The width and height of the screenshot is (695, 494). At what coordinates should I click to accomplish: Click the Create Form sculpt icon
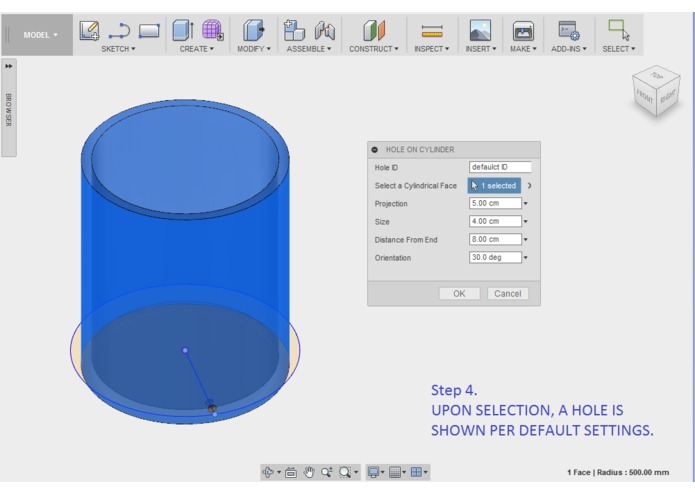click(x=213, y=30)
